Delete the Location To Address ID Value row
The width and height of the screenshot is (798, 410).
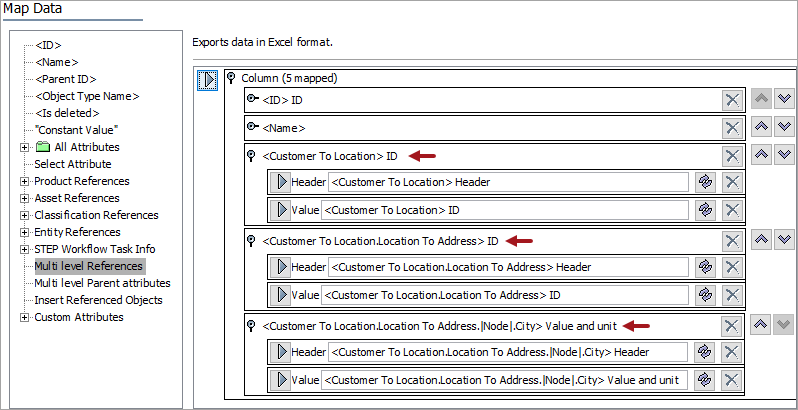tap(732, 295)
